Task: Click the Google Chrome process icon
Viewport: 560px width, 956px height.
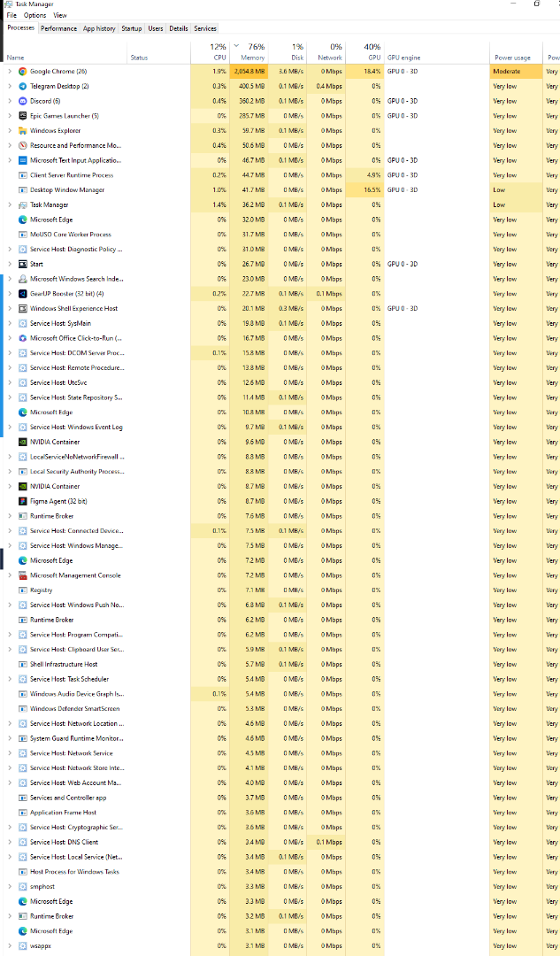Action: tap(22, 72)
